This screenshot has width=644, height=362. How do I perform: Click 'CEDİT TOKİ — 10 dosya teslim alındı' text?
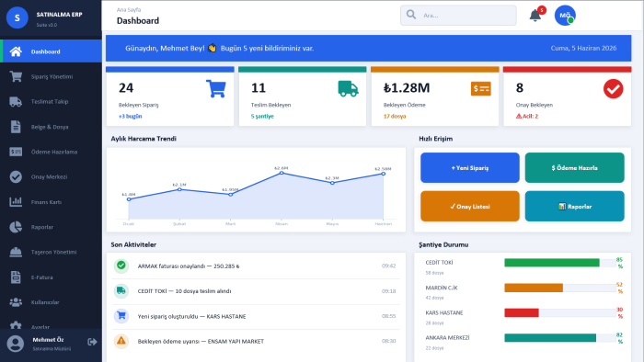pyautogui.click(x=184, y=291)
